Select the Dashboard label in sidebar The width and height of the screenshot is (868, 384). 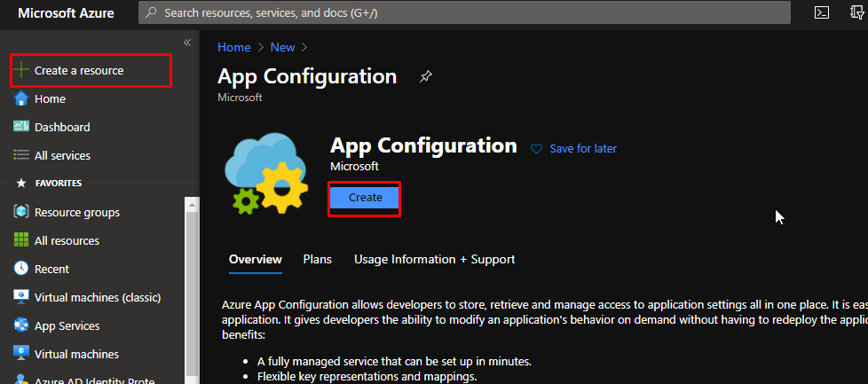click(62, 127)
